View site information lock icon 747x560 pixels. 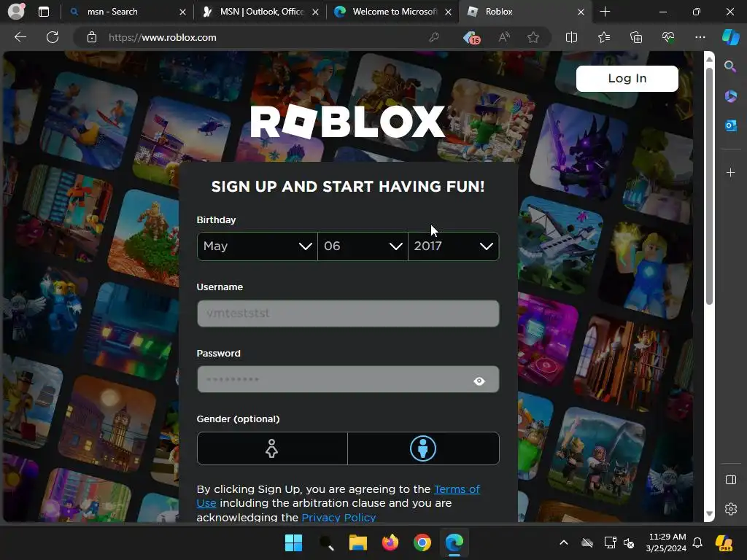point(92,37)
